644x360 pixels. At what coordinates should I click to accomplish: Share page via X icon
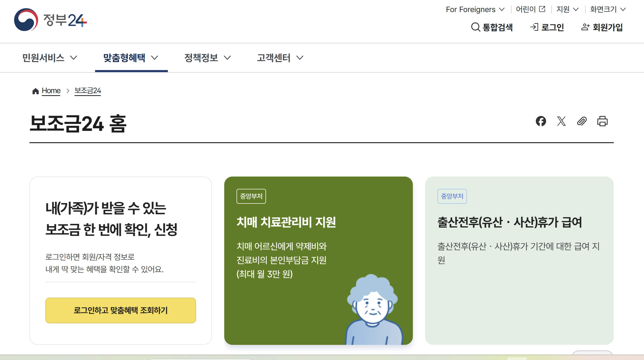click(561, 121)
